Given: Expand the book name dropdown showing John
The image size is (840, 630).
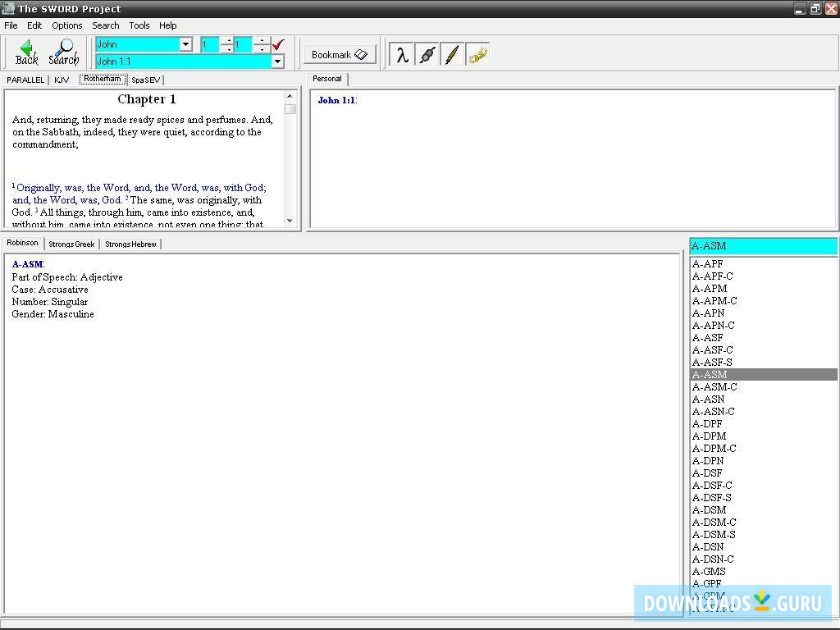Looking at the screenshot, I should point(185,44).
